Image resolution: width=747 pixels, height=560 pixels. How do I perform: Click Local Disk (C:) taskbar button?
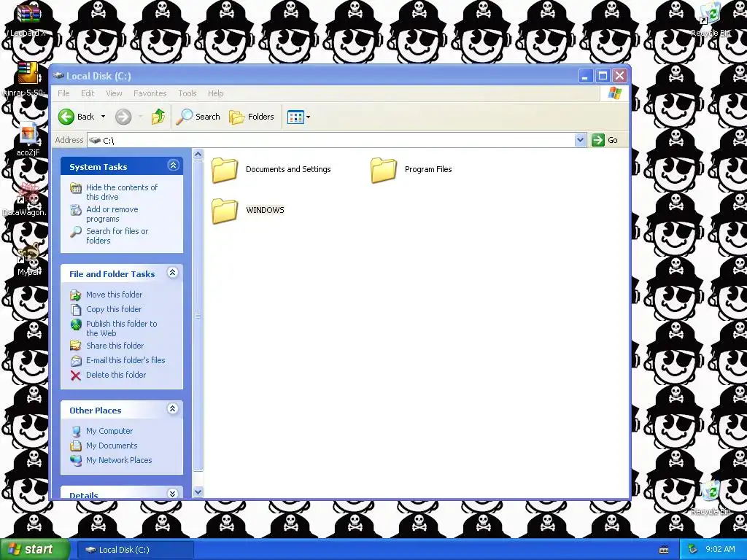click(x=135, y=550)
